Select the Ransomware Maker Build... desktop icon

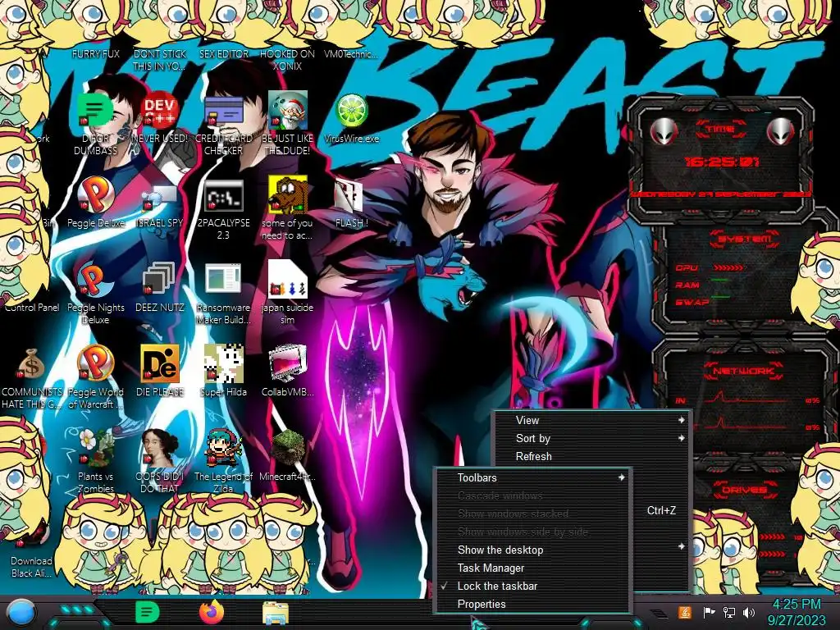223,279
